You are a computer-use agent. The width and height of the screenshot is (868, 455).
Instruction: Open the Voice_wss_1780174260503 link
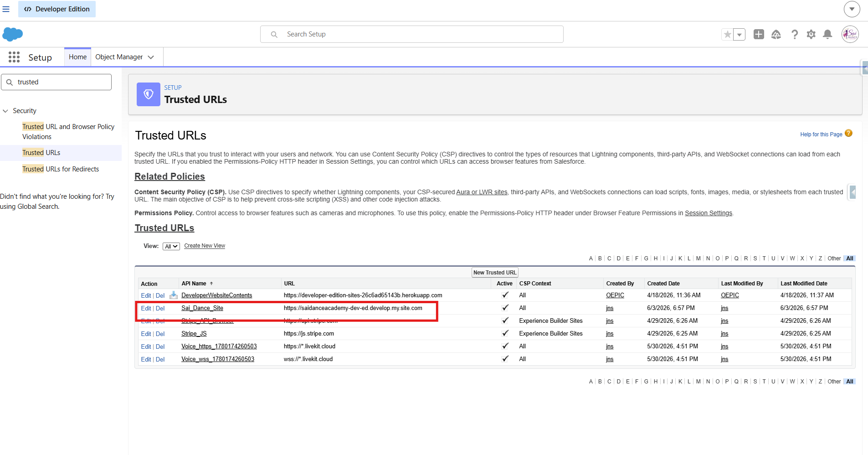click(x=218, y=359)
